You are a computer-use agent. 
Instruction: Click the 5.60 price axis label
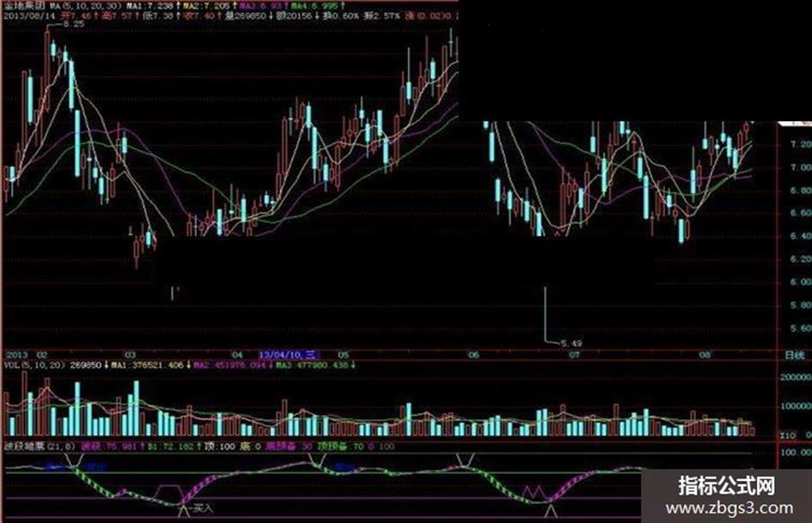[x=800, y=328]
